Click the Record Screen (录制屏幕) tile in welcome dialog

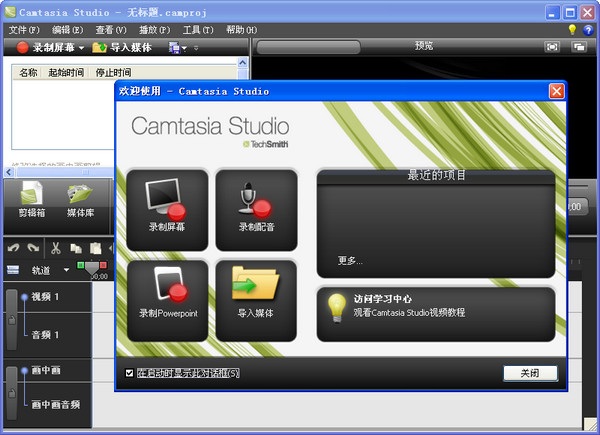click(167, 208)
